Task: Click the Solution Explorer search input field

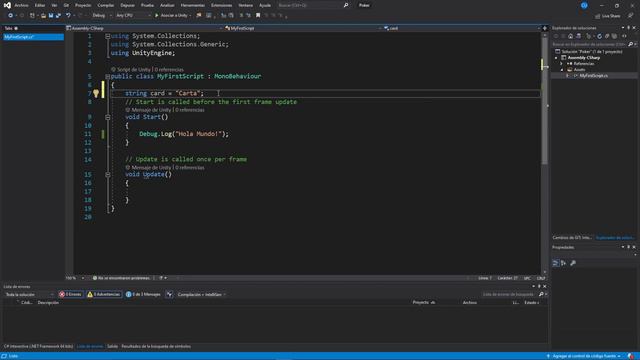Action: click(x=589, y=44)
